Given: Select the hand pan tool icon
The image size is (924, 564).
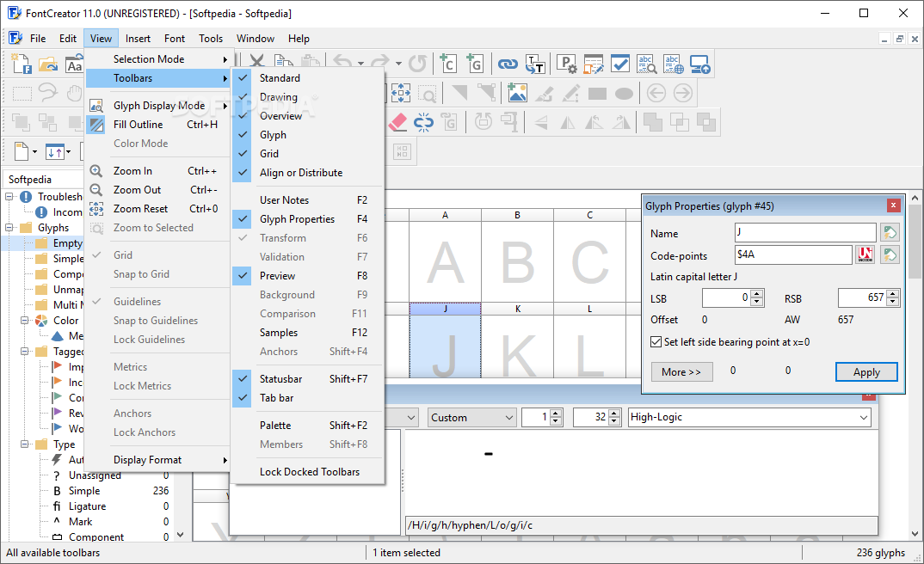Looking at the screenshot, I should coord(74,93).
